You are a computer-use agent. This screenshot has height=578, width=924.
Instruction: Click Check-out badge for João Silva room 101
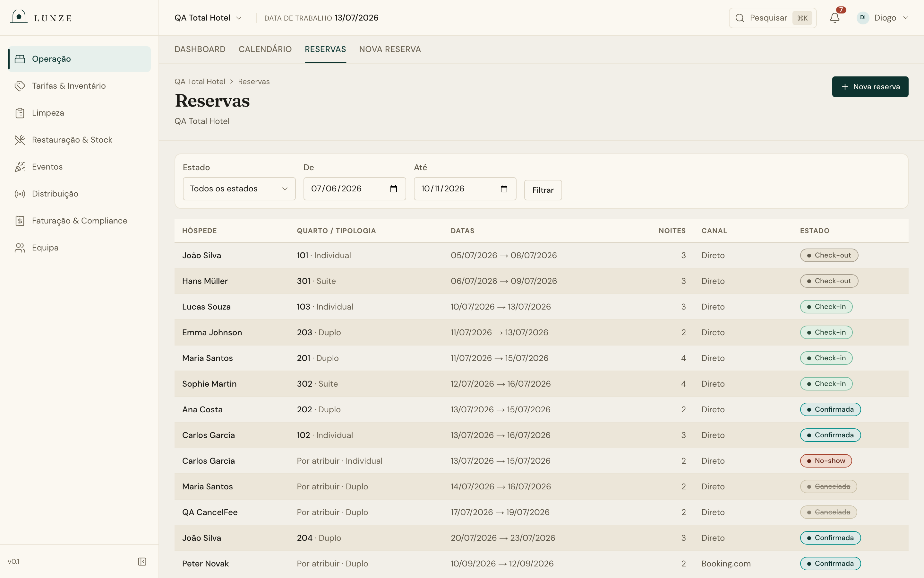(829, 255)
